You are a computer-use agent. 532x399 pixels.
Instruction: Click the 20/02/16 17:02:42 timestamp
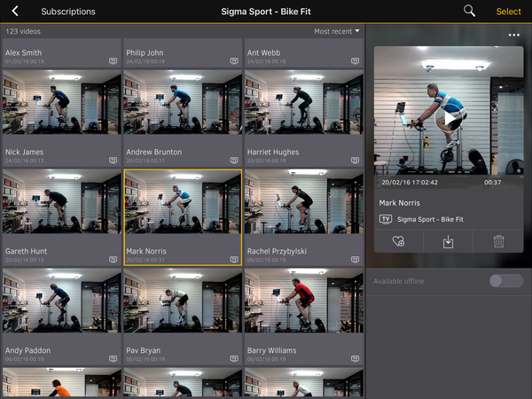tap(410, 182)
